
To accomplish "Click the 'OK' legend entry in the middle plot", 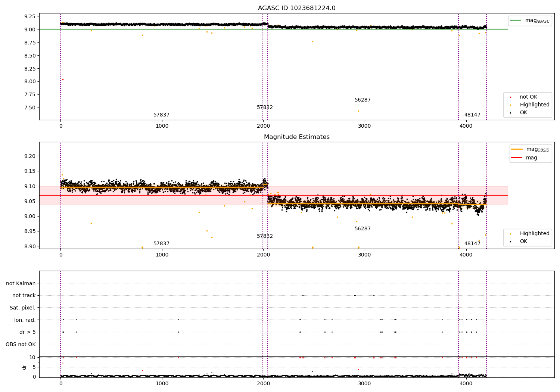I will (518, 242).
